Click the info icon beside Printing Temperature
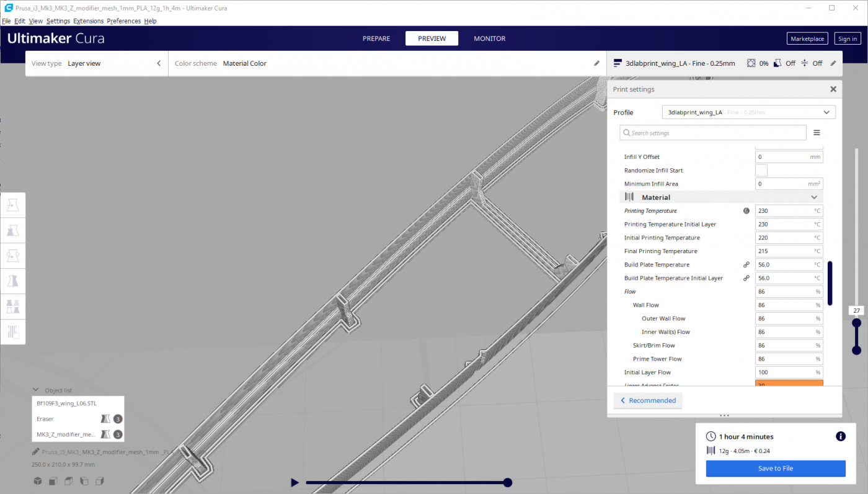This screenshot has height=494, width=868. (746, 211)
